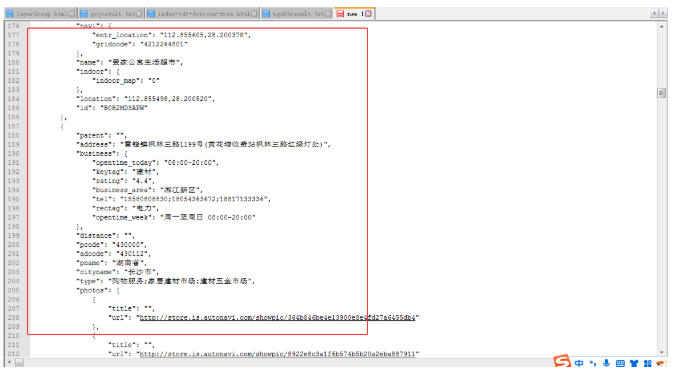
Task: Click the "rectag" line 196
Action: [x=125, y=208]
